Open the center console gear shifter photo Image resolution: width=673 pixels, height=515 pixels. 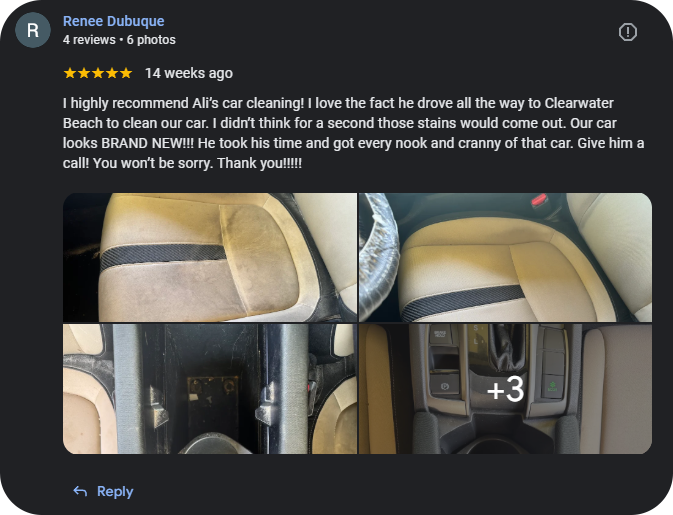coord(505,389)
